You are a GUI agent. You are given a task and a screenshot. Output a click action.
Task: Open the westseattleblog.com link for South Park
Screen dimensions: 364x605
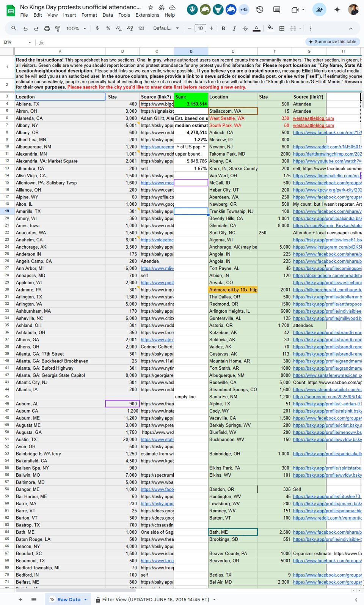(313, 126)
